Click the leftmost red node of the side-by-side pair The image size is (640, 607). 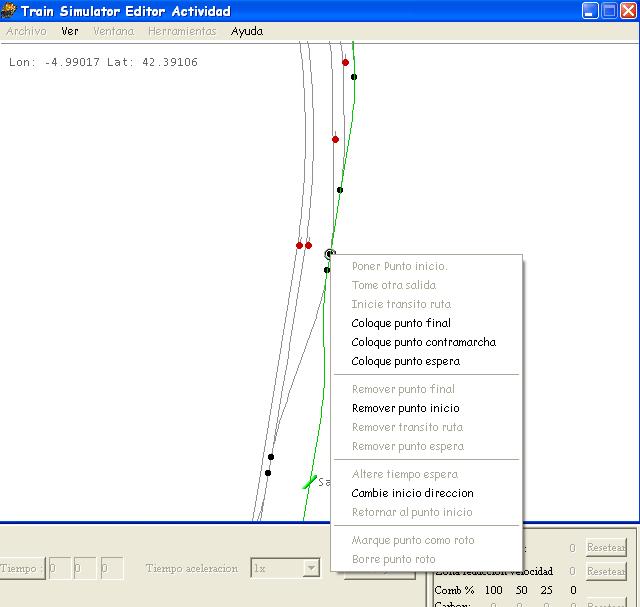pos(299,245)
